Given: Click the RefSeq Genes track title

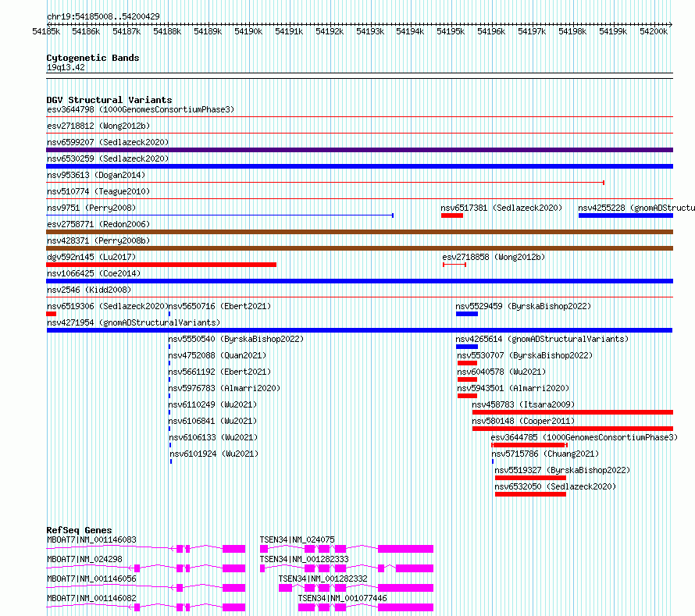Looking at the screenshot, I should (x=79, y=530).
